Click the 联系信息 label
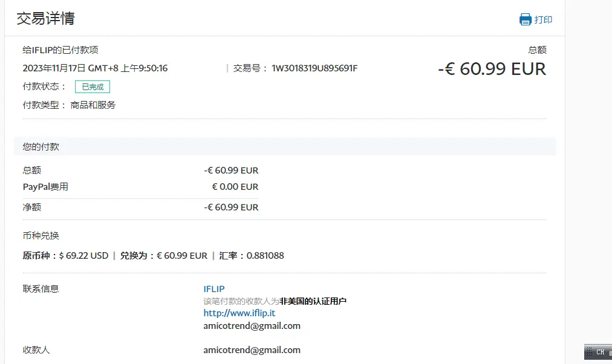Screen dimensions: 612x364 (x=41, y=288)
